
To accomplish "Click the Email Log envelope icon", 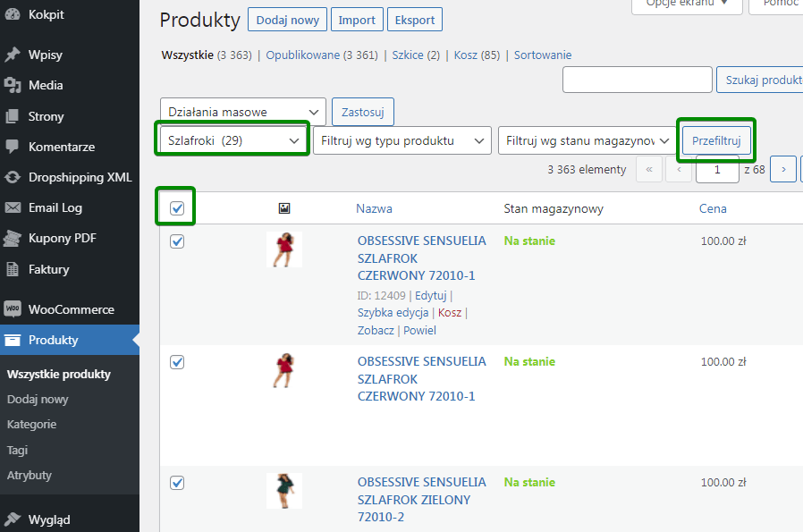I will tap(13, 207).
